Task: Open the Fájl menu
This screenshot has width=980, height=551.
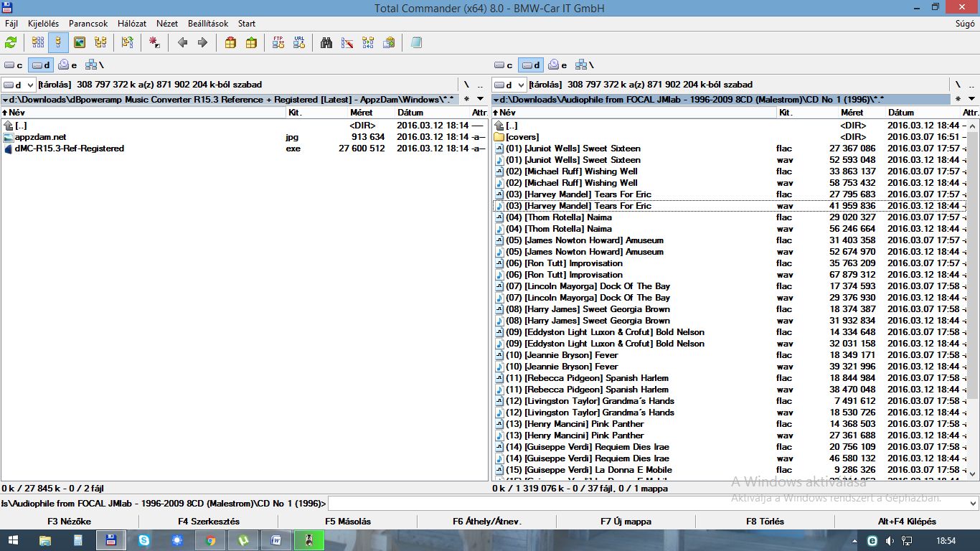Action: [11, 24]
